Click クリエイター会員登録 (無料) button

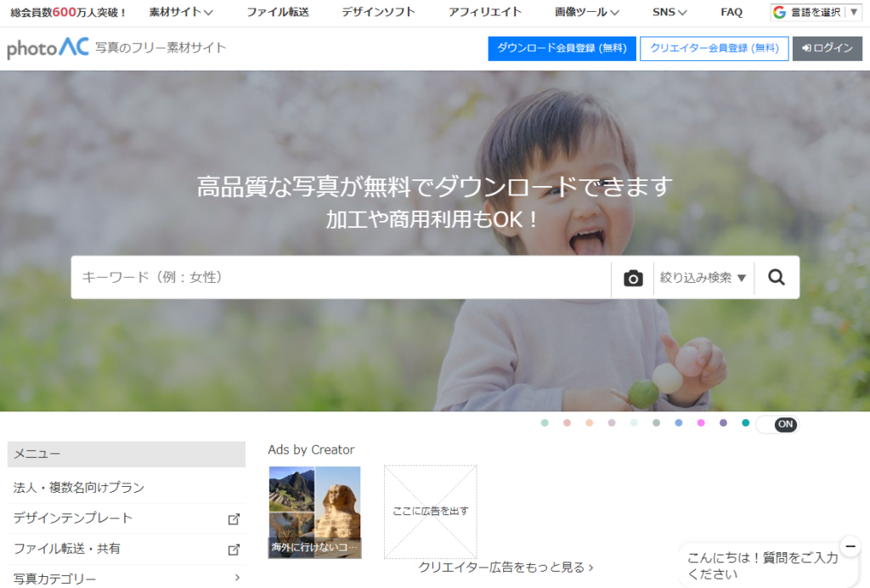[714, 48]
